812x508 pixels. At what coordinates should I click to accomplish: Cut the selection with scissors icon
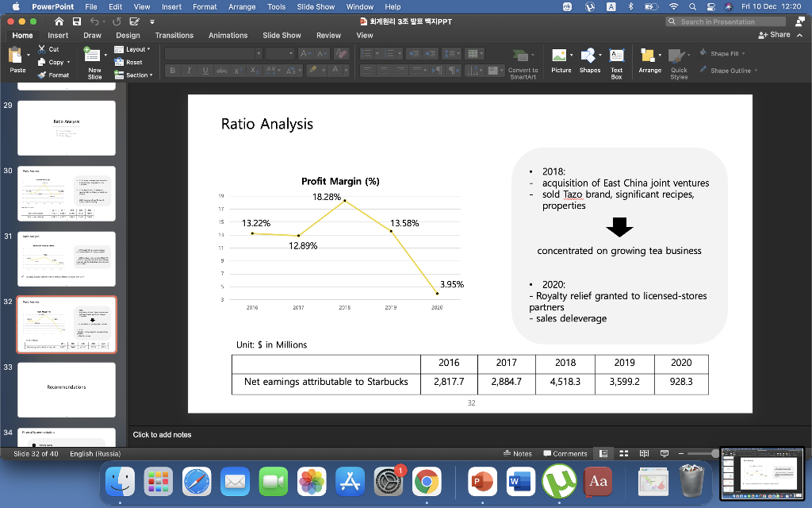42,48
